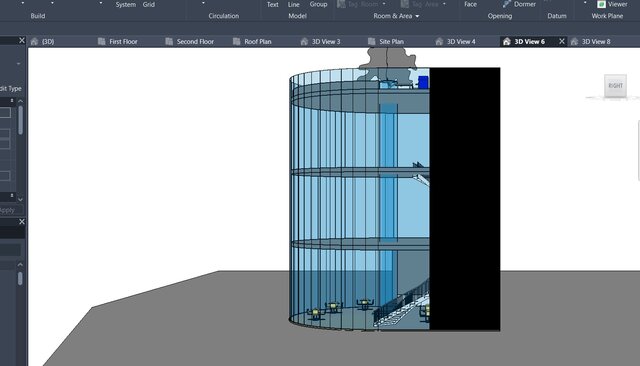The height and width of the screenshot is (366, 640).
Task: Click the Build panel label
Action: [x=38, y=16]
